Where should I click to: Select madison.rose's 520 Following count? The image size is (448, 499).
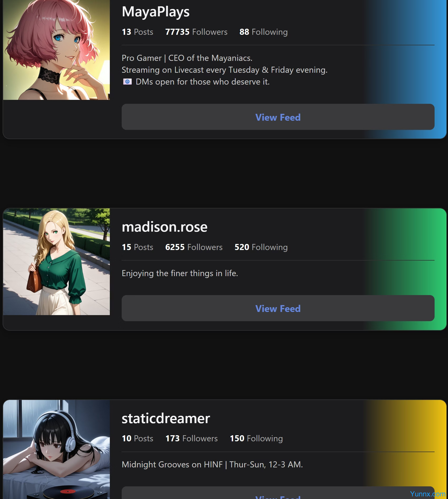pyautogui.click(x=261, y=247)
